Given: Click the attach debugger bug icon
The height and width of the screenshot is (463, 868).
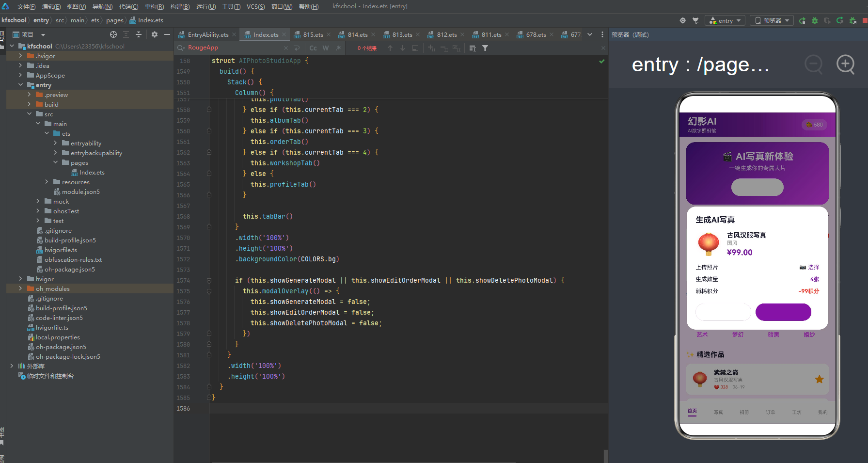Looking at the screenshot, I should pyautogui.click(x=852, y=20).
